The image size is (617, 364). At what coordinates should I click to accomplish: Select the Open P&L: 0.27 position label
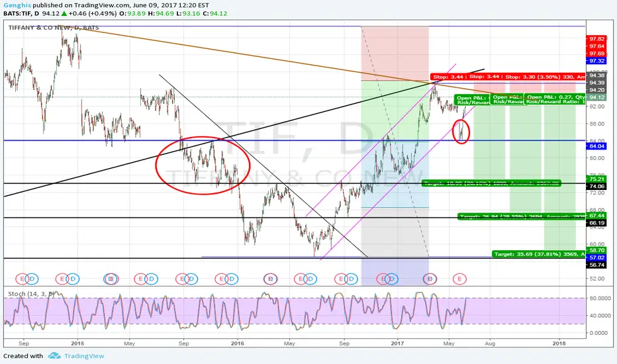(555, 99)
